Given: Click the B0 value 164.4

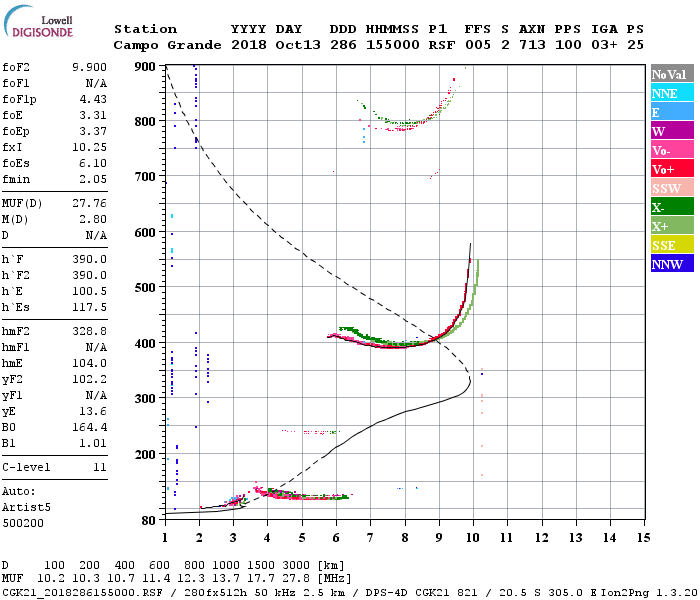Looking at the screenshot, I should 89,428.
